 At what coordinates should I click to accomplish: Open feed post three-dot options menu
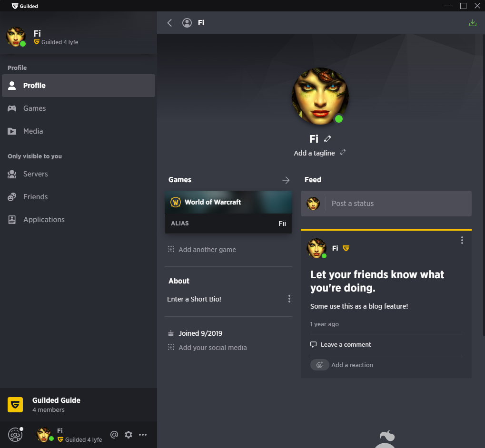coord(462,240)
